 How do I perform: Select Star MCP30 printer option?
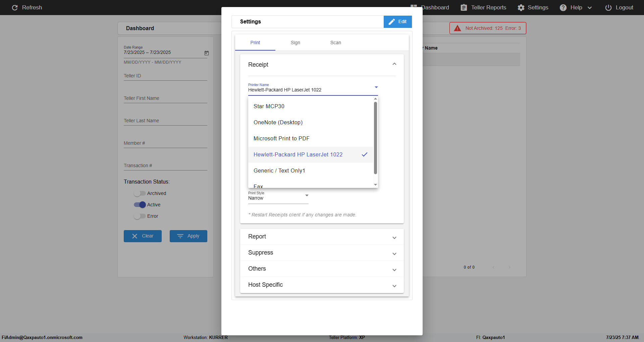[311, 106]
